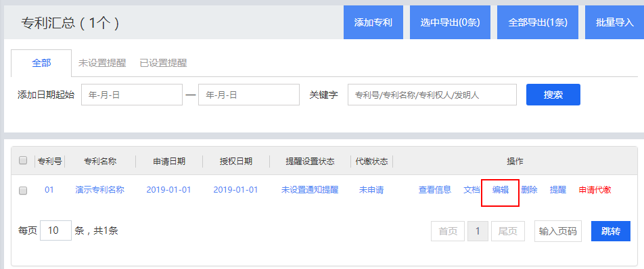Open 批量导入 batch import
This screenshot has height=269, width=644.
click(x=614, y=22)
